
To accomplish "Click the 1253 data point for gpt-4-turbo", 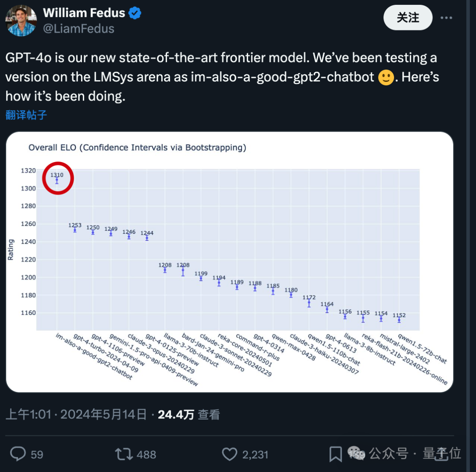I will (x=75, y=229).
